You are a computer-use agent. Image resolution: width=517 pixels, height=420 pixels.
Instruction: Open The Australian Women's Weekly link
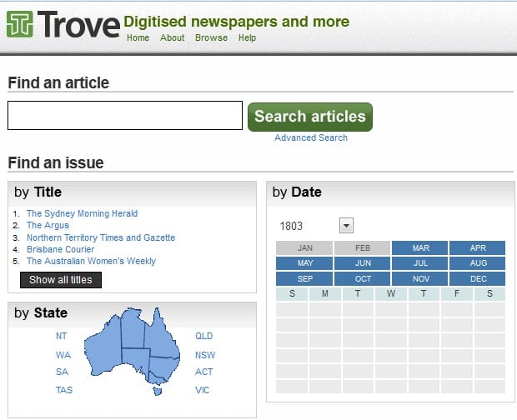pyautogui.click(x=91, y=261)
